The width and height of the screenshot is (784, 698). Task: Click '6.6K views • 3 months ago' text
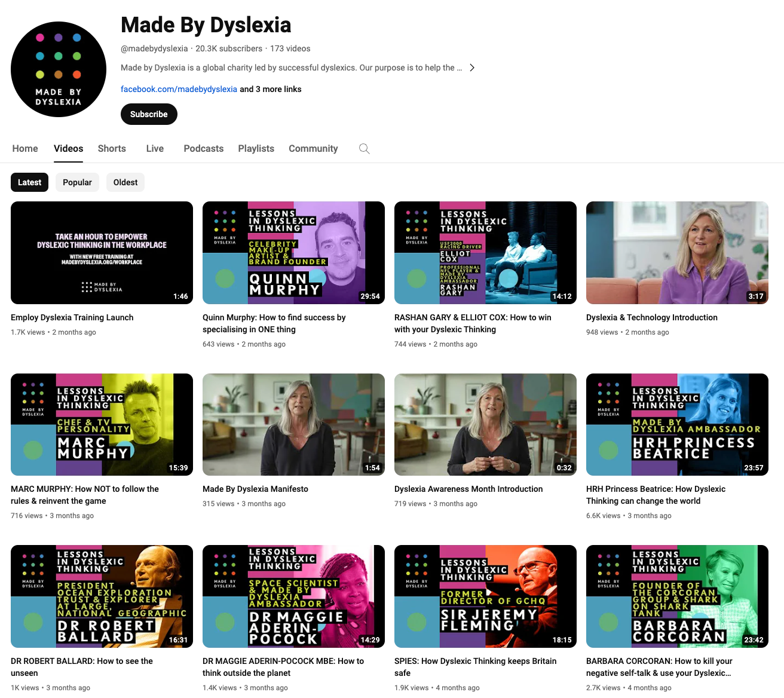click(x=629, y=516)
